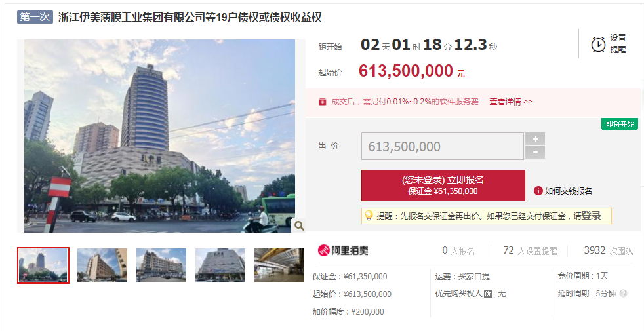The width and height of the screenshot is (644, 331).
Task: Click the 优 badge beside 优先购买权人
Action: pyautogui.click(x=487, y=294)
